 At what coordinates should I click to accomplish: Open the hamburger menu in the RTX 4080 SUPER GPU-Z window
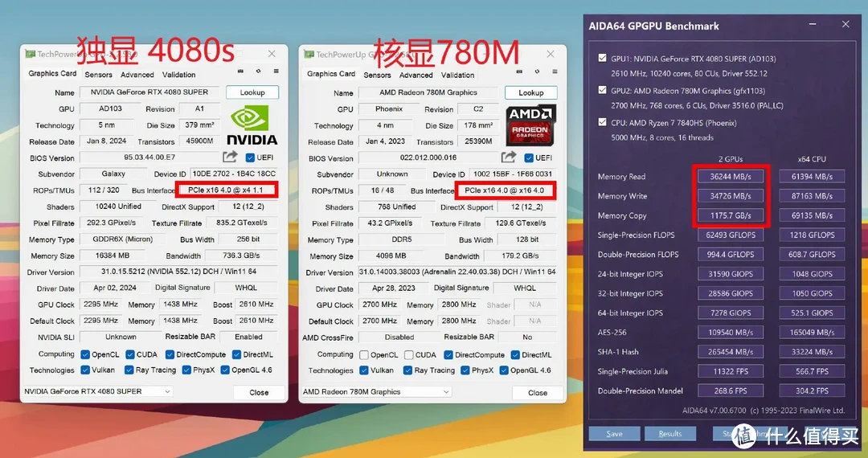276,72
